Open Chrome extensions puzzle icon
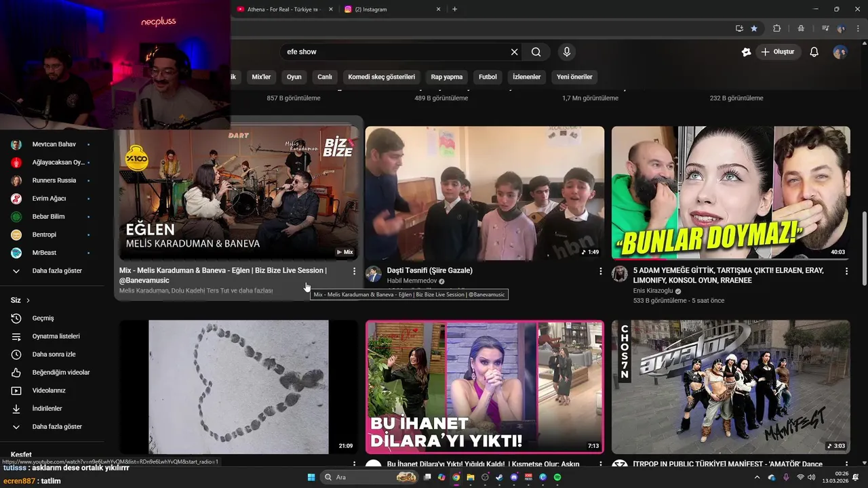 [x=776, y=28]
